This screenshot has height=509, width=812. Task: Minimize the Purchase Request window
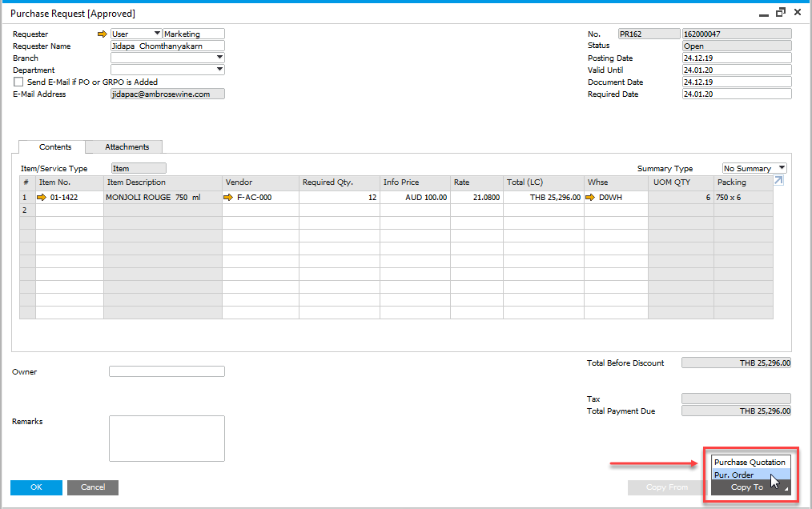tap(763, 14)
